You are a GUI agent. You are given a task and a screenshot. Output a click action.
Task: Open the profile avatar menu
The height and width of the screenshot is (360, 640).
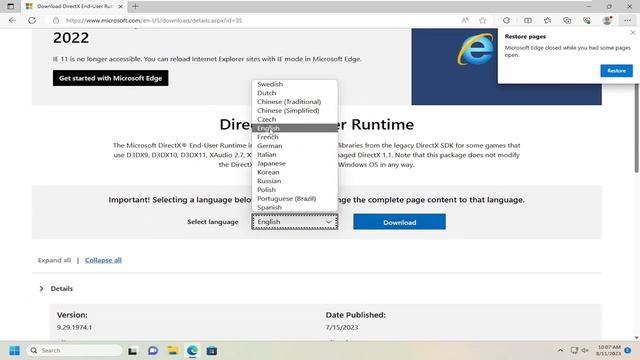tap(607, 20)
